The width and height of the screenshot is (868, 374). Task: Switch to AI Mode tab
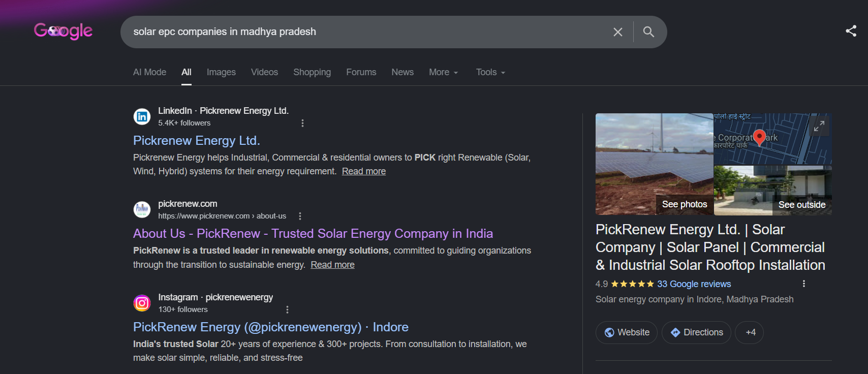[149, 72]
